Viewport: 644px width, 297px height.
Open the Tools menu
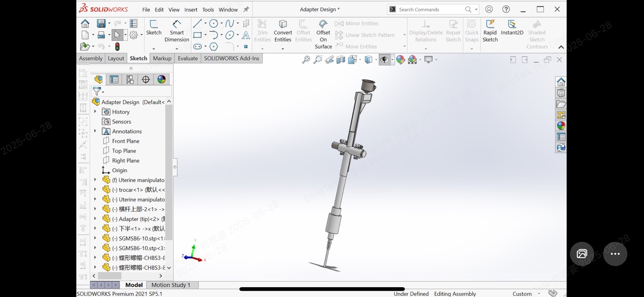208,9
